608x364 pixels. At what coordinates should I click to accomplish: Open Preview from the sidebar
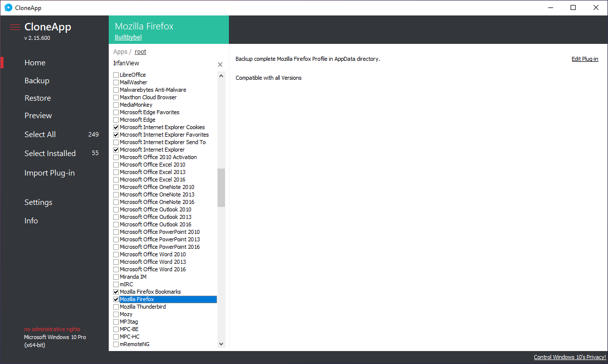(38, 116)
